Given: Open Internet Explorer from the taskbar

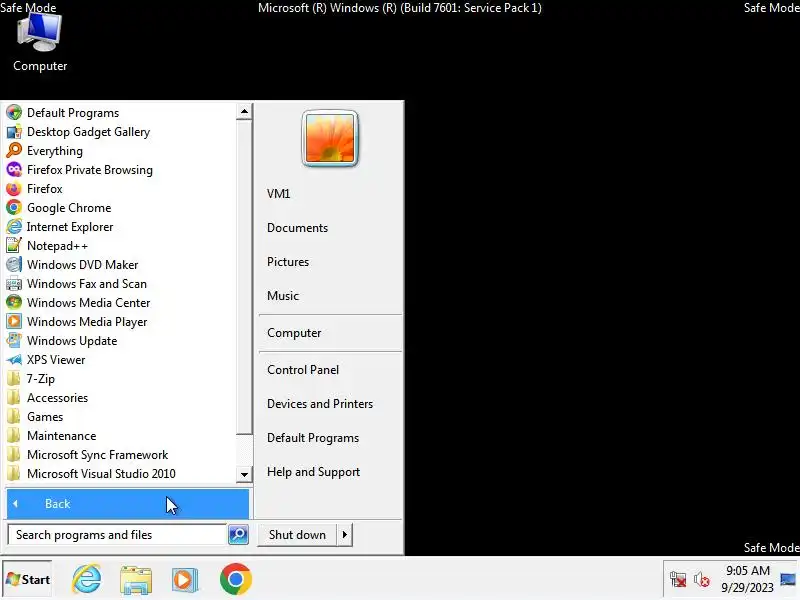Looking at the screenshot, I should 87,579.
